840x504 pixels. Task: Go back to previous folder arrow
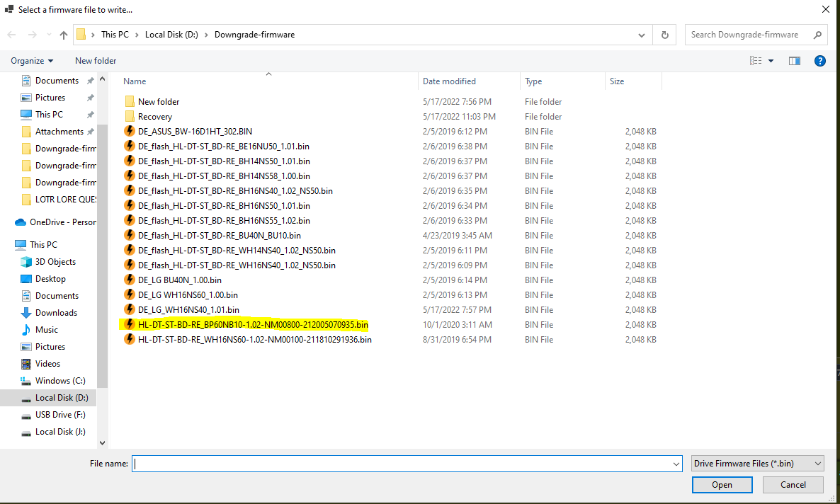(x=12, y=35)
